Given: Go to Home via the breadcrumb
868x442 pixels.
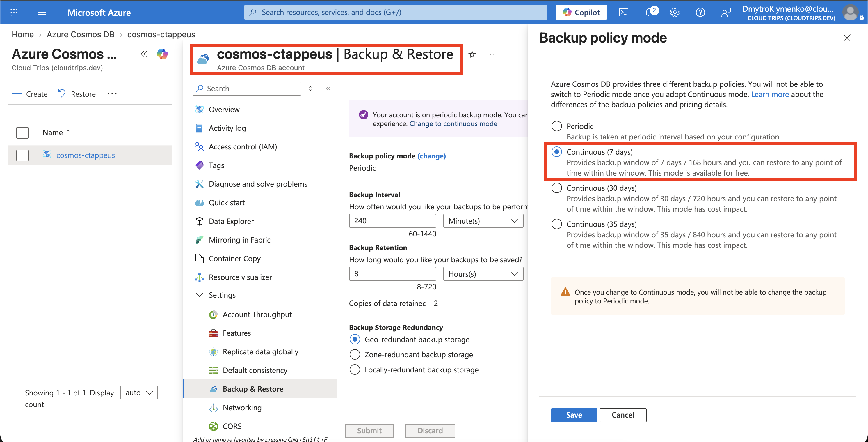Looking at the screenshot, I should tap(23, 34).
